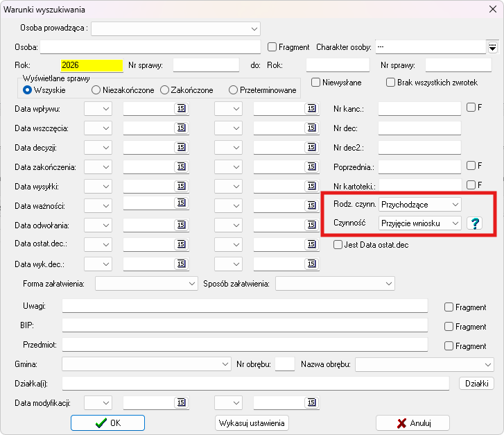Click the Uwagi text field
Viewport: 504px width, 435px height.
[245, 306]
